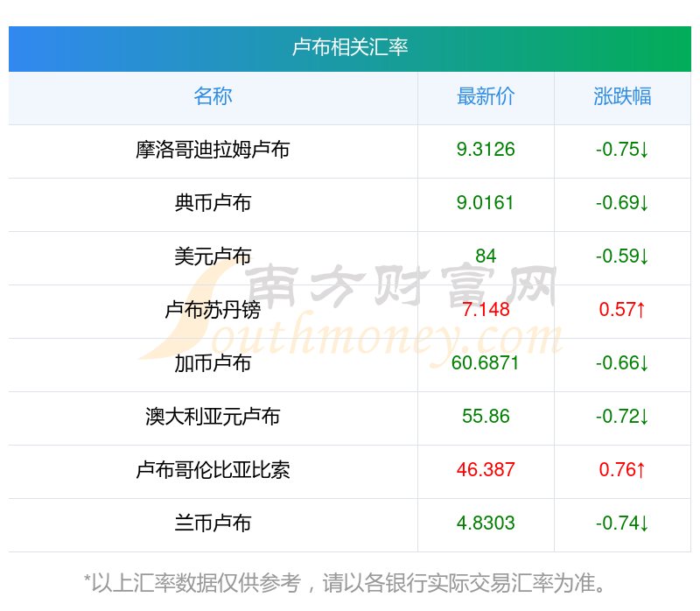The image size is (700, 611).
Task: Click the 美元卢布 row name
Action: click(213, 256)
